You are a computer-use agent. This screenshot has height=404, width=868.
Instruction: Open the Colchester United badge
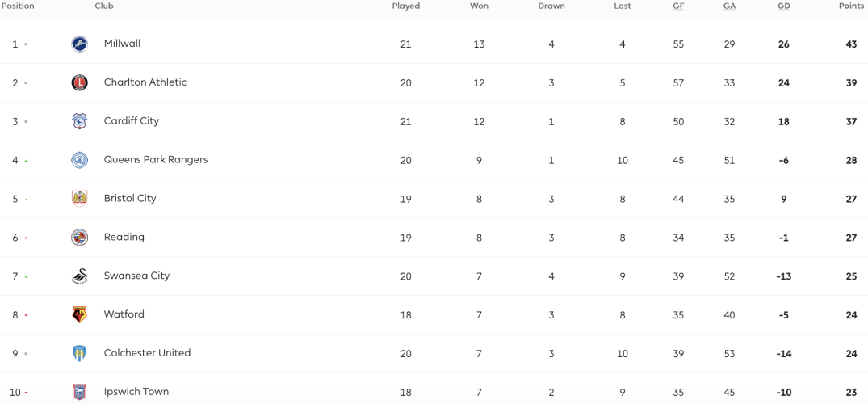coord(80,353)
